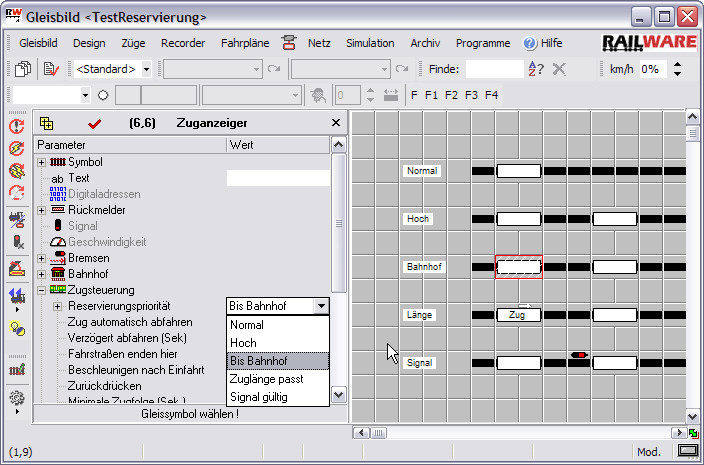Click the A-Z find sort icon
This screenshot has height=465, width=704.
(536, 69)
